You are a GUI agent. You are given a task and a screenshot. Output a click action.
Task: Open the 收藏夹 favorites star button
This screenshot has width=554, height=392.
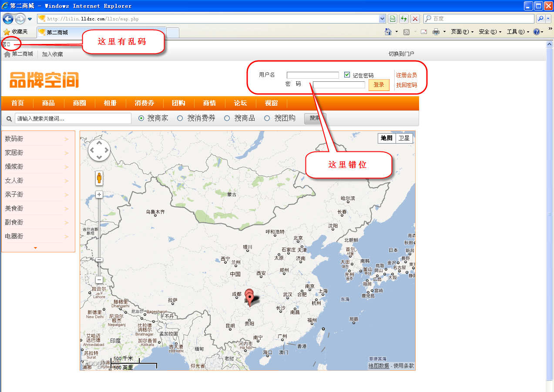click(16, 32)
